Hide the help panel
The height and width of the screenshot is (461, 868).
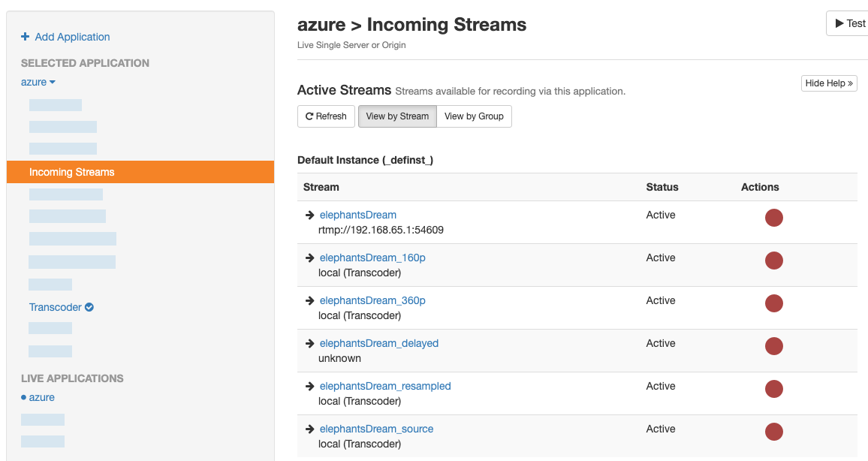point(829,83)
